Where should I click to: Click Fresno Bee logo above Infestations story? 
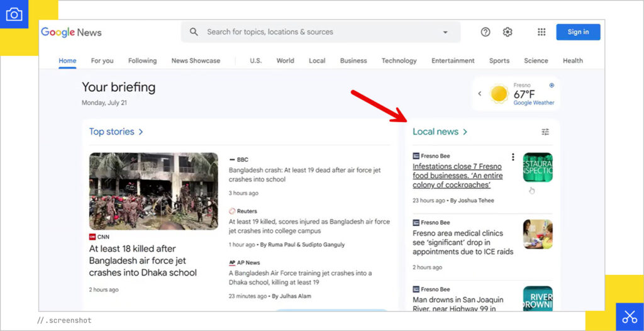tap(416, 156)
